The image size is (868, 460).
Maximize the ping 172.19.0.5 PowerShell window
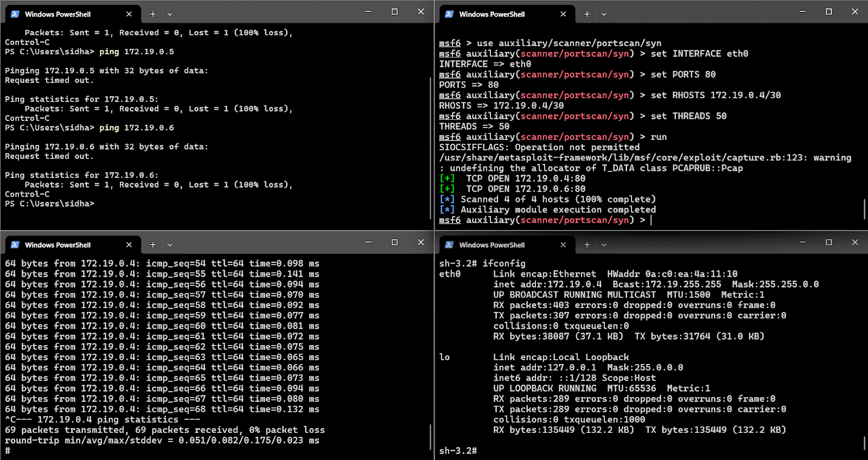point(394,11)
